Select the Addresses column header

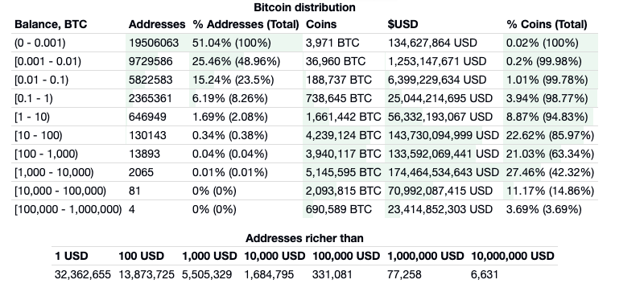point(157,24)
